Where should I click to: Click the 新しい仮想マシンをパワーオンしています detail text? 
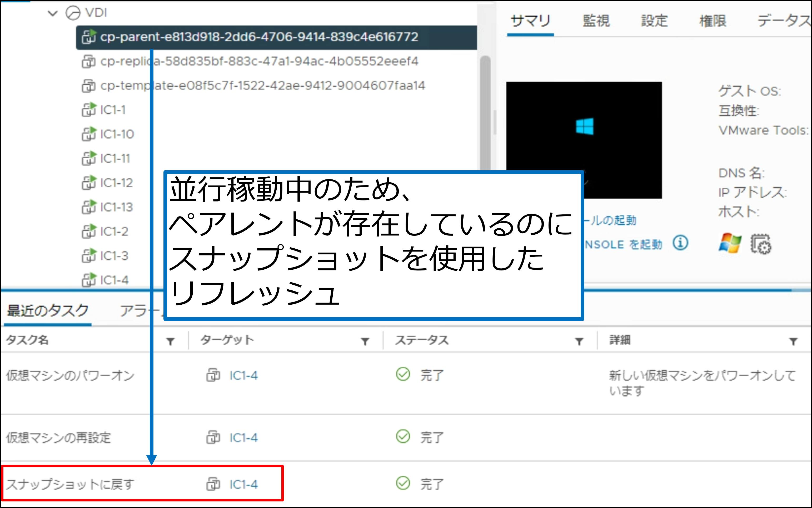(703, 383)
